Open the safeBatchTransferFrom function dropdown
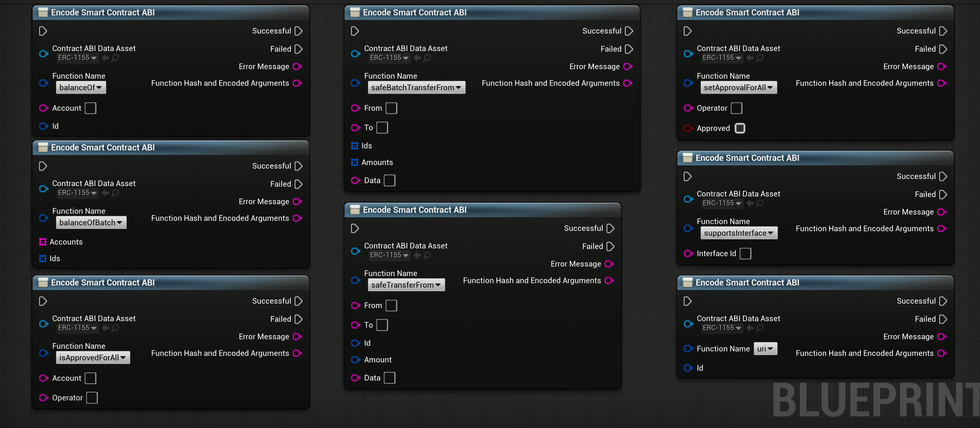This screenshot has width=980, height=428. 416,88
